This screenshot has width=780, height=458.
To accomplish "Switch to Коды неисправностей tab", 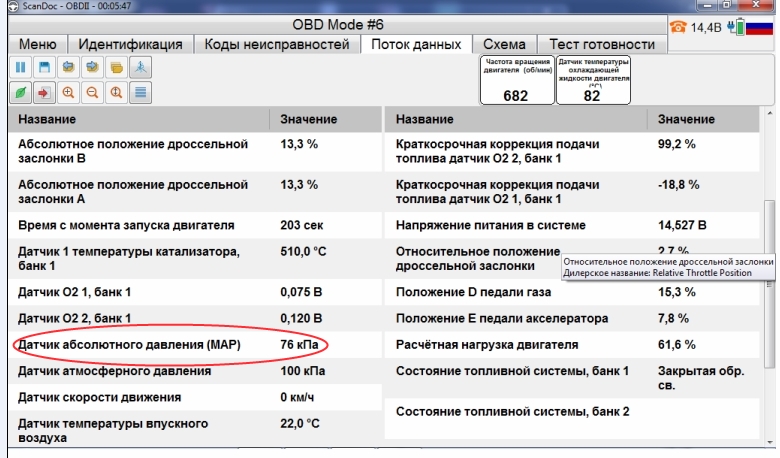I will pyautogui.click(x=277, y=44).
